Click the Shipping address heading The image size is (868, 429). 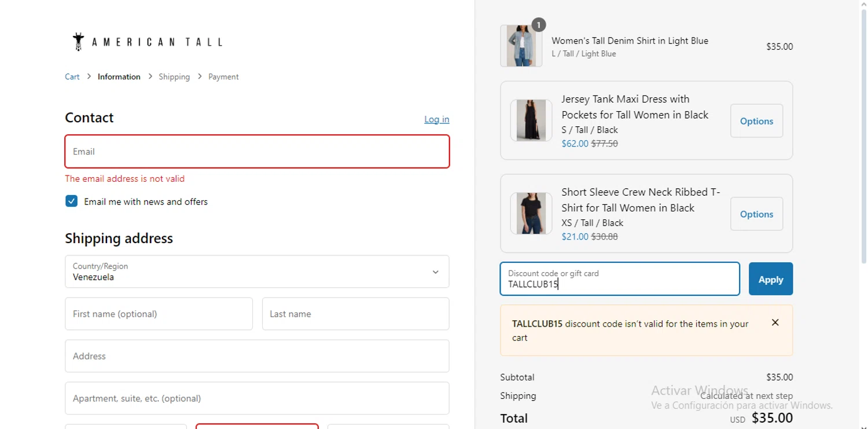coord(119,239)
